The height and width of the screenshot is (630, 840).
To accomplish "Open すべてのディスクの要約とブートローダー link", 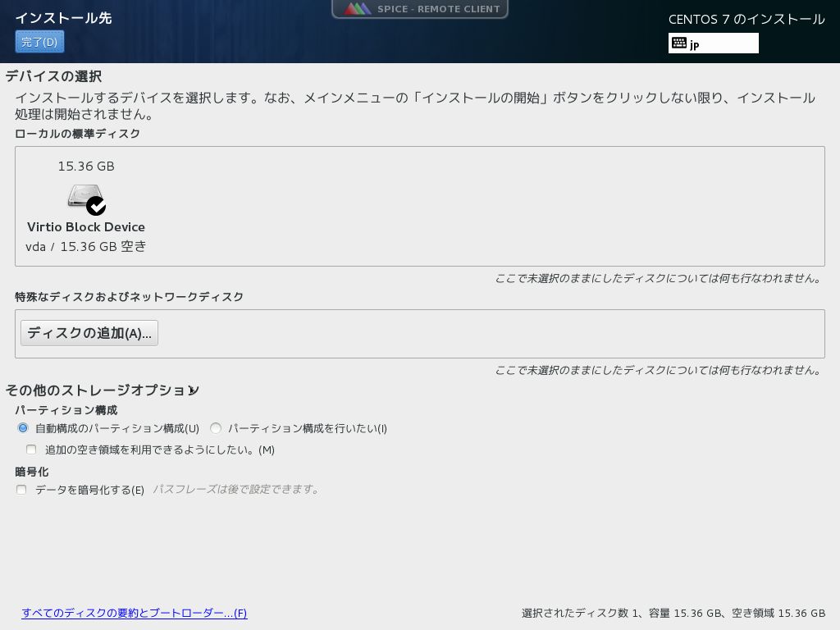I will [x=135, y=613].
